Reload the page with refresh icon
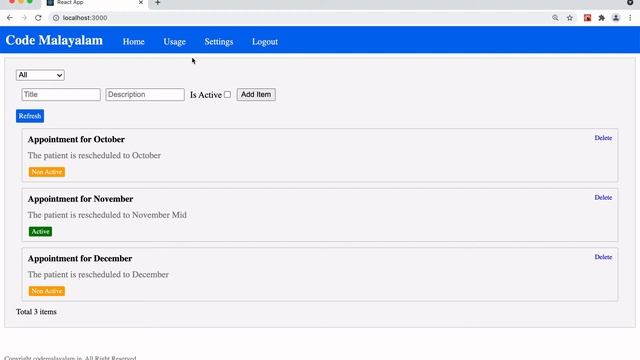This screenshot has width=640, height=360. [x=38, y=18]
